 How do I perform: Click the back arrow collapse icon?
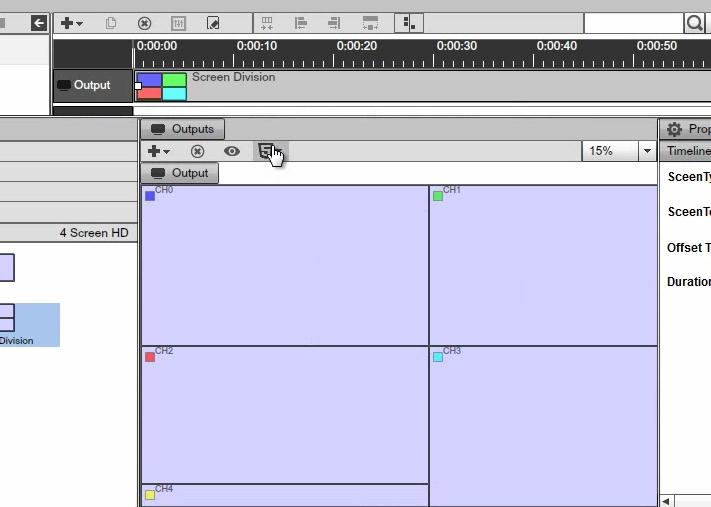click(x=39, y=23)
